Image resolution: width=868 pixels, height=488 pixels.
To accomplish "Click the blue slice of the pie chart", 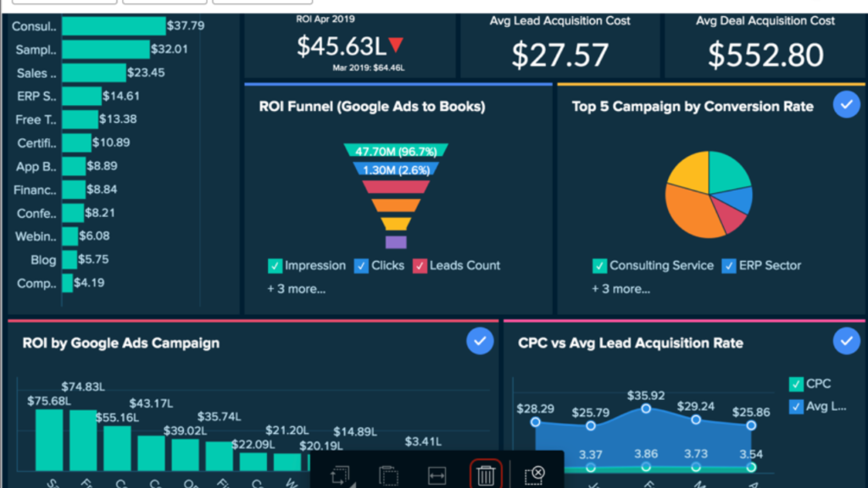I will 735,200.
